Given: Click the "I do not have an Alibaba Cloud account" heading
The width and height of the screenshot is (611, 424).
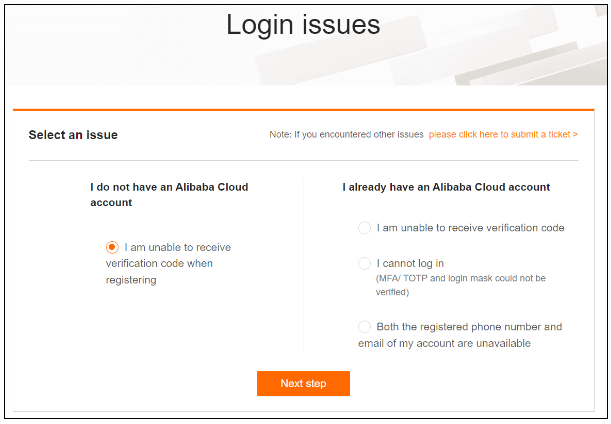Looking at the screenshot, I should tap(169, 194).
